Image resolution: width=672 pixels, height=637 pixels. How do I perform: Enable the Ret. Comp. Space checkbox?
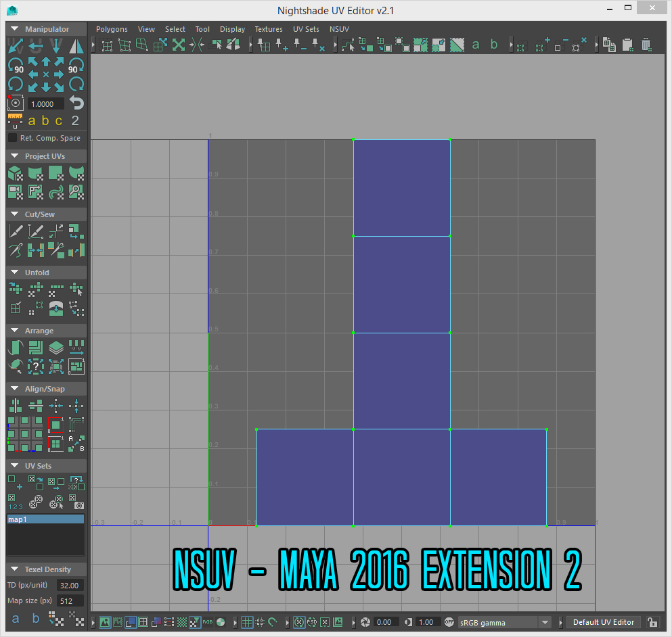point(13,138)
